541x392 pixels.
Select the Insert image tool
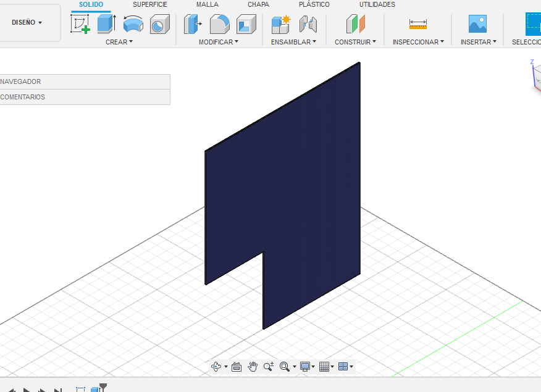(x=477, y=24)
